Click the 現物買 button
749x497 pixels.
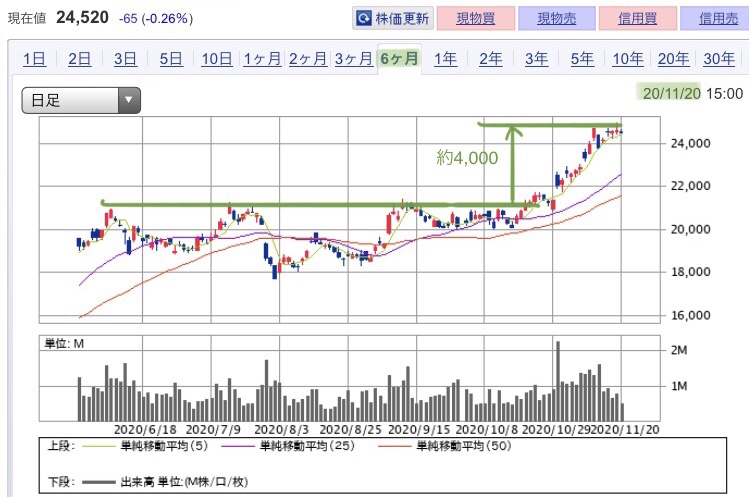[x=476, y=18]
